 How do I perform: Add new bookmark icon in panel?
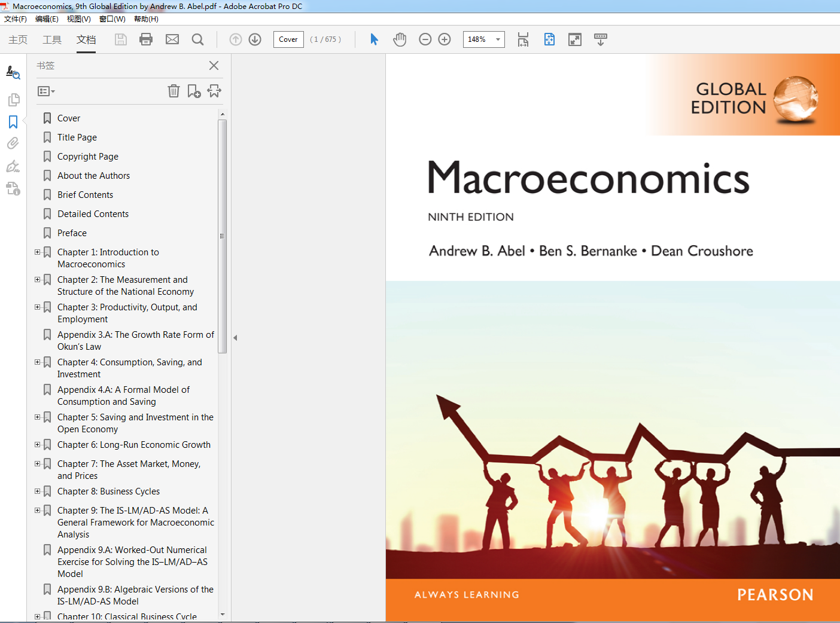tap(194, 91)
